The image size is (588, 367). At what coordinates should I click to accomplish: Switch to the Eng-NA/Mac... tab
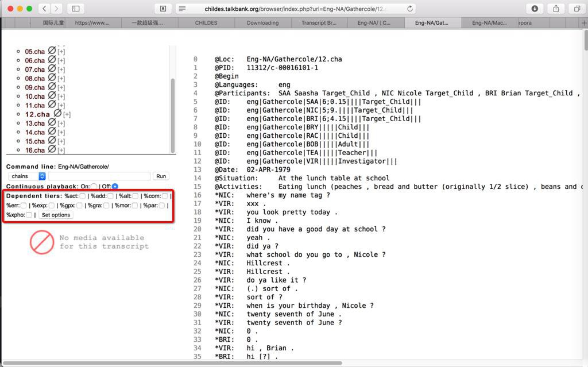tap(489, 23)
